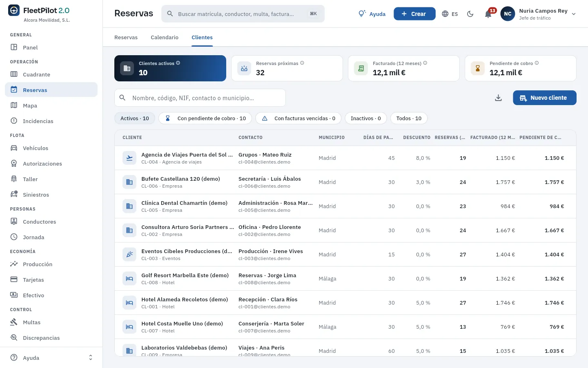Open ES language selector
Screen dimensions: 588x368
click(450, 14)
